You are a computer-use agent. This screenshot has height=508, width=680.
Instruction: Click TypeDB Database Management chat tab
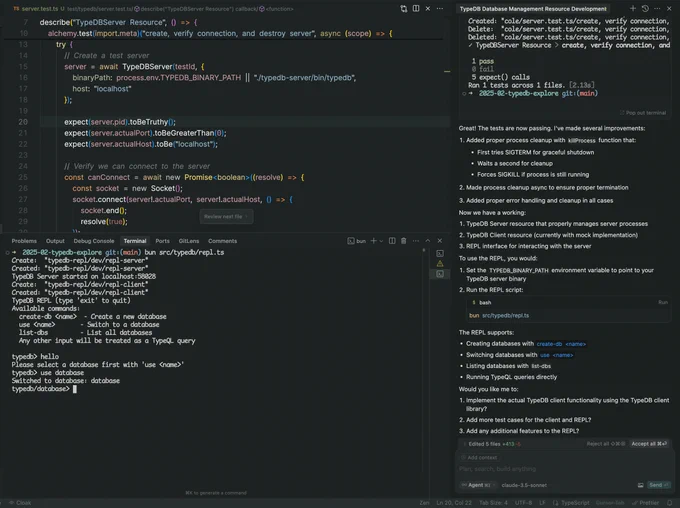533,9
